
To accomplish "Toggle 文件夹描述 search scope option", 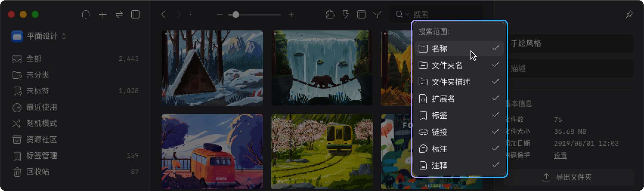I will coord(459,82).
